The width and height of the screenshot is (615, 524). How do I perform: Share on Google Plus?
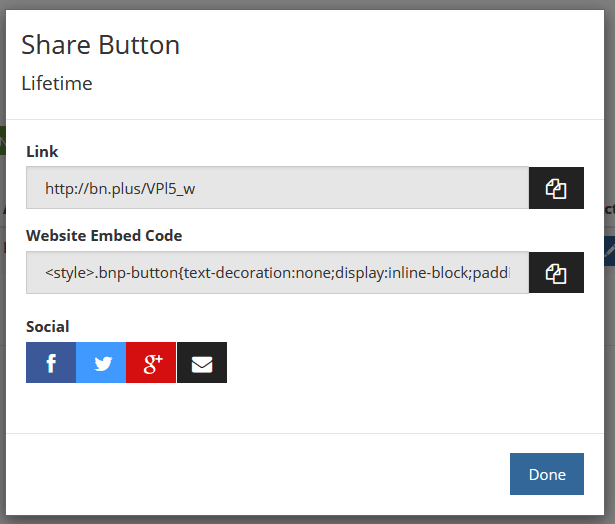click(x=152, y=363)
